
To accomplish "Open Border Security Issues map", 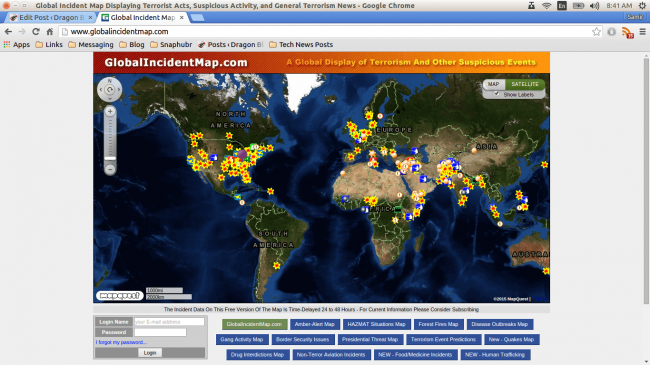I will [303, 339].
